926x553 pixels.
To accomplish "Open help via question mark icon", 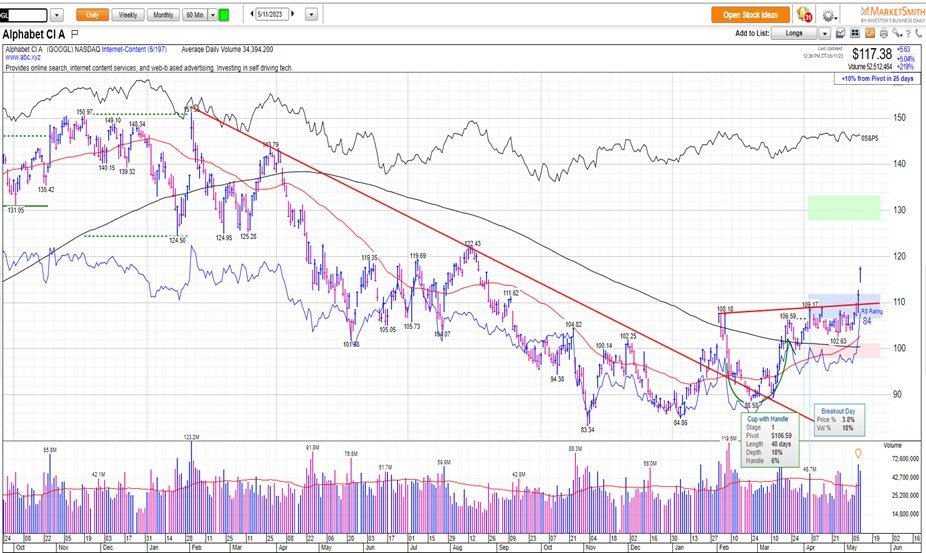I will tap(908, 34).
